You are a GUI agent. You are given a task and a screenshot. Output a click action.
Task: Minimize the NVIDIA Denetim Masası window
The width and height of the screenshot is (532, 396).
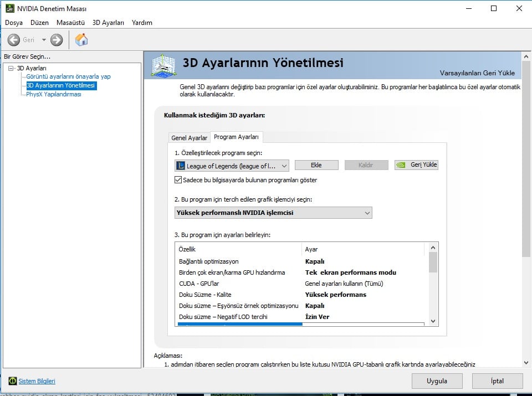469,8
